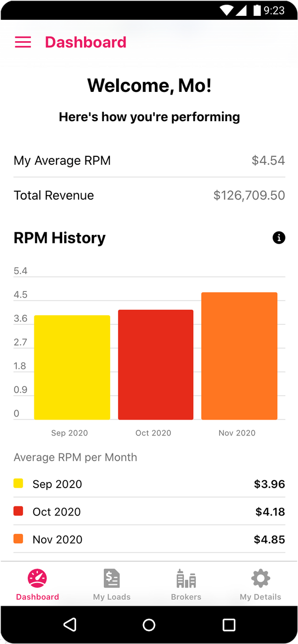The width and height of the screenshot is (298, 644).
Task: Tap the Android recent apps button
Action: pos(228,625)
